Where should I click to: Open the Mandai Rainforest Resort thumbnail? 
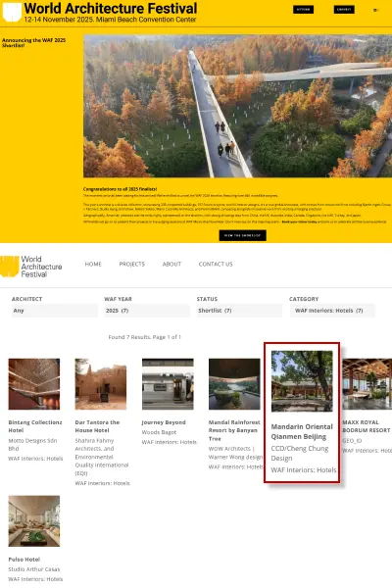coord(234,384)
